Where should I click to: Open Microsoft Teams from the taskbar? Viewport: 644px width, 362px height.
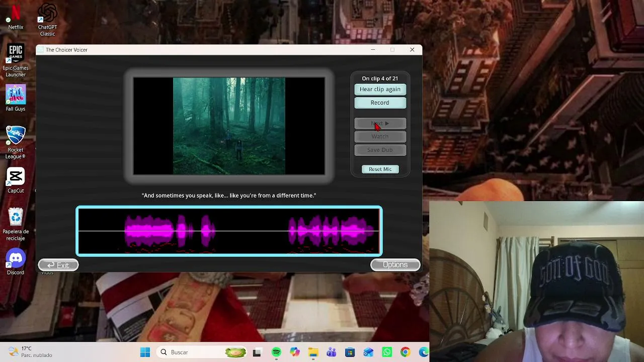(331, 352)
